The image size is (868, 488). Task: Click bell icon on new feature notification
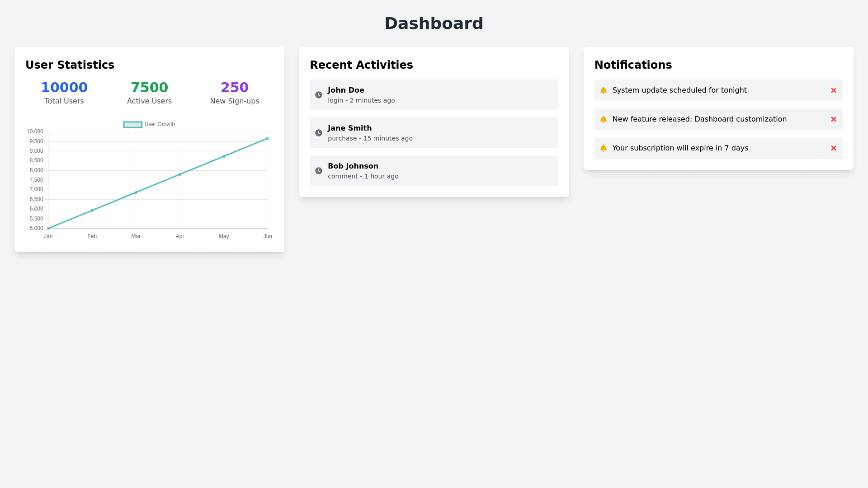pyautogui.click(x=603, y=119)
